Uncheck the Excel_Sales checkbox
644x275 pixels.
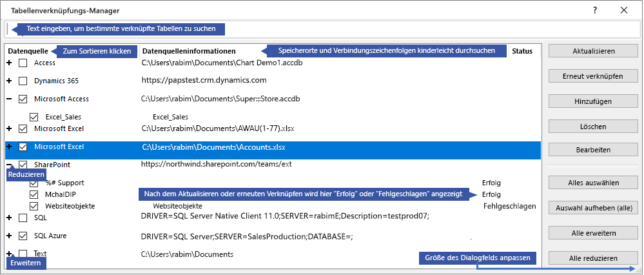34,117
